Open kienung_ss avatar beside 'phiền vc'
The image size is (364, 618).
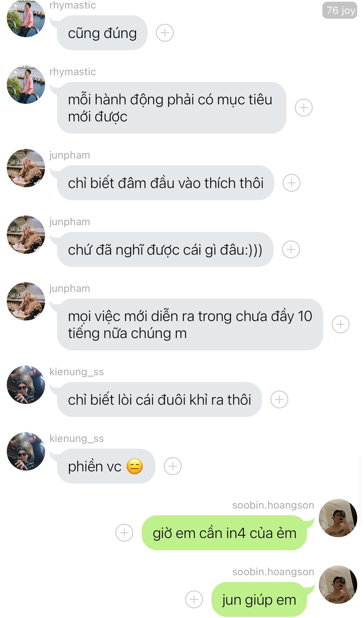[26, 451]
